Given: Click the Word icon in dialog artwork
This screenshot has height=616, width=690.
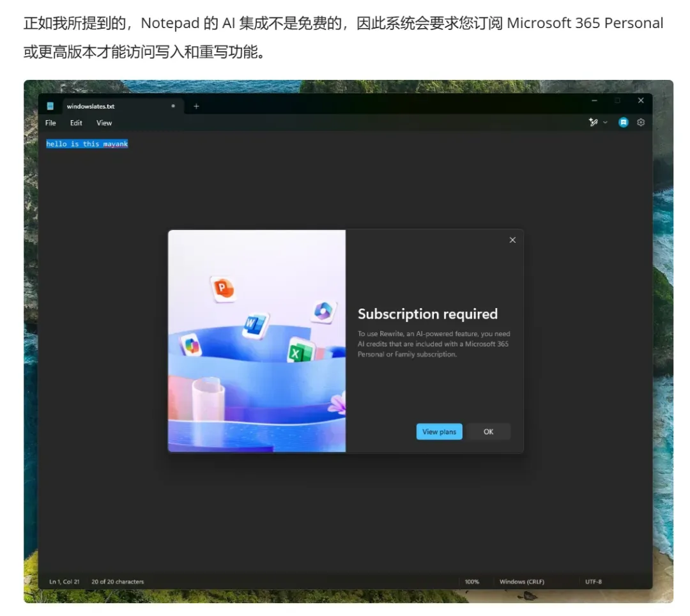Looking at the screenshot, I should coord(255,326).
